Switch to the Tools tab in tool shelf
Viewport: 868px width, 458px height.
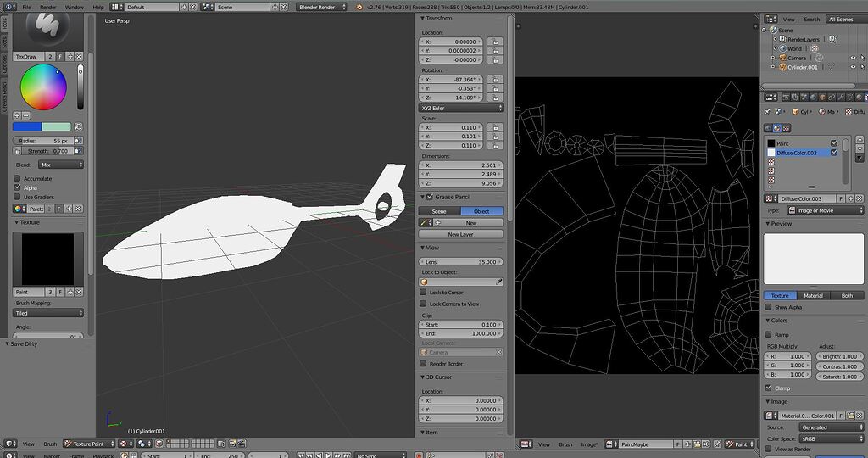click(x=4, y=24)
